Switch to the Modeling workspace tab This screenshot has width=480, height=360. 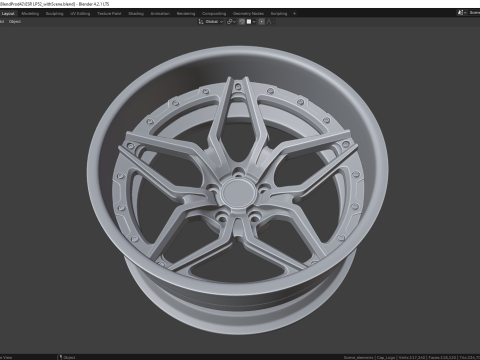tap(30, 14)
